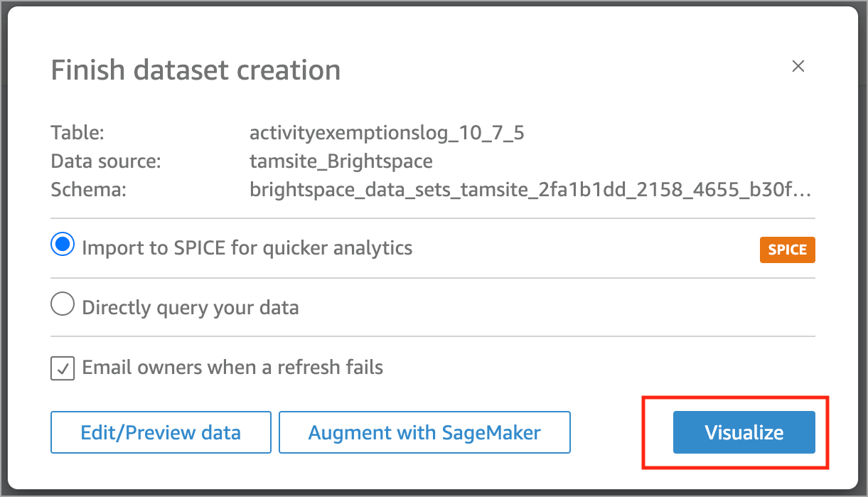The image size is (868, 497).
Task: Click the orange SPICE badge
Action: coord(787,250)
